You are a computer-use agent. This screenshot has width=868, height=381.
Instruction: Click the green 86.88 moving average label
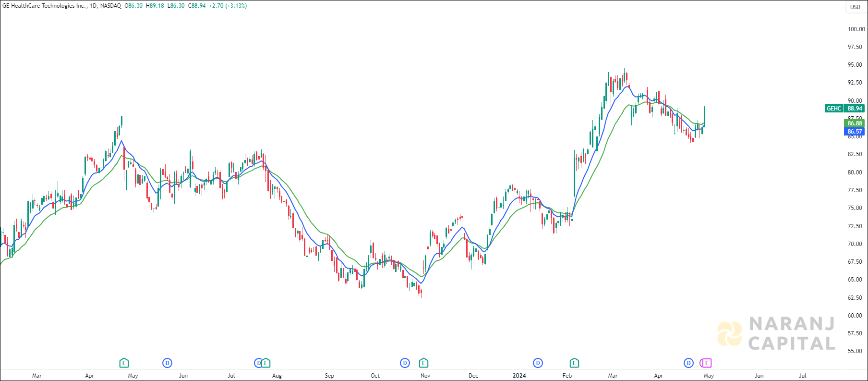click(855, 123)
